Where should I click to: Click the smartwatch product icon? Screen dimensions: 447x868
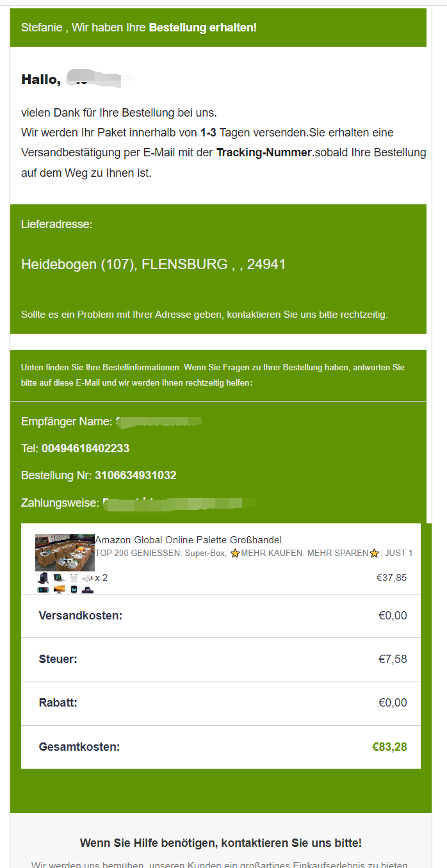point(74,589)
